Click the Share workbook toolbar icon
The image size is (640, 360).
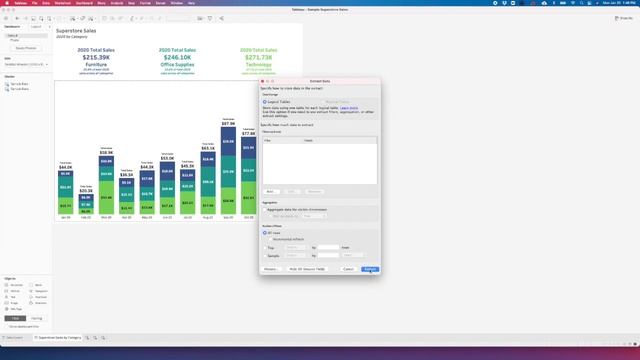point(222,18)
